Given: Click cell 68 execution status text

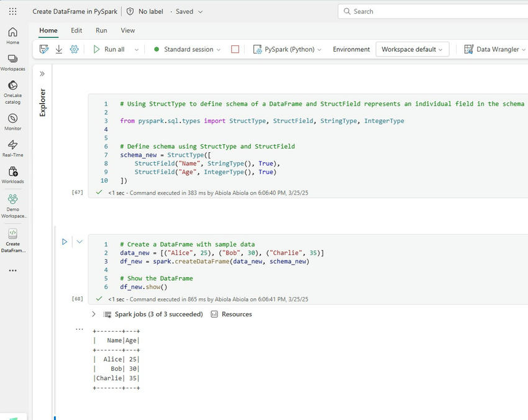Looking at the screenshot, I should pyautogui.click(x=207, y=299).
